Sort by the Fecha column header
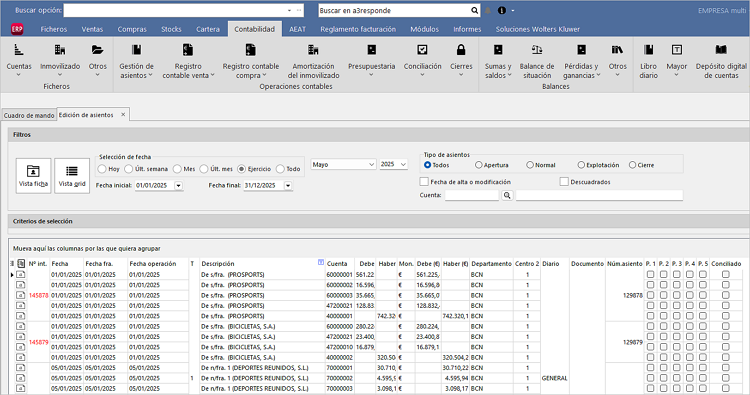The width and height of the screenshot is (750, 395). click(x=66, y=263)
